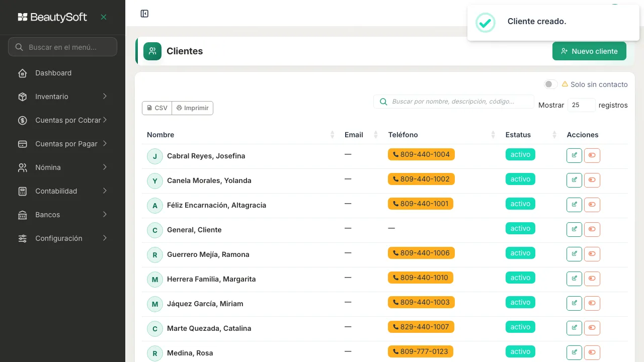Click the Imprimir button
This screenshot has height=362, width=644.
pos(193,108)
